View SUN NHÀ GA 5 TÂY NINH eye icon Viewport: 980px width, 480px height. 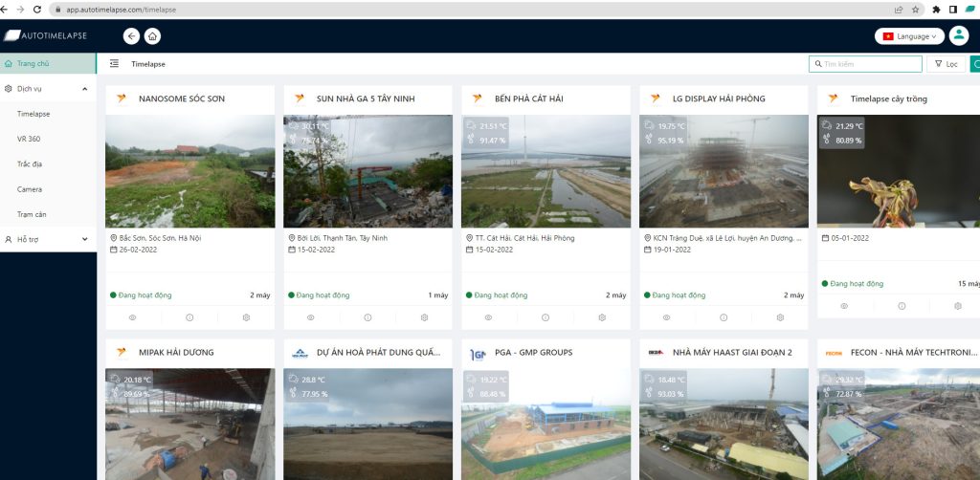(311, 317)
